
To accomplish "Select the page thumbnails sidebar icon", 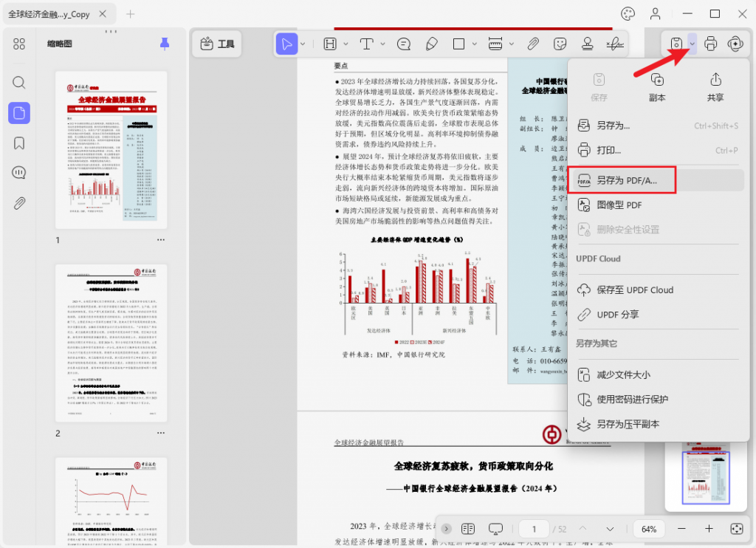I will coord(19,113).
